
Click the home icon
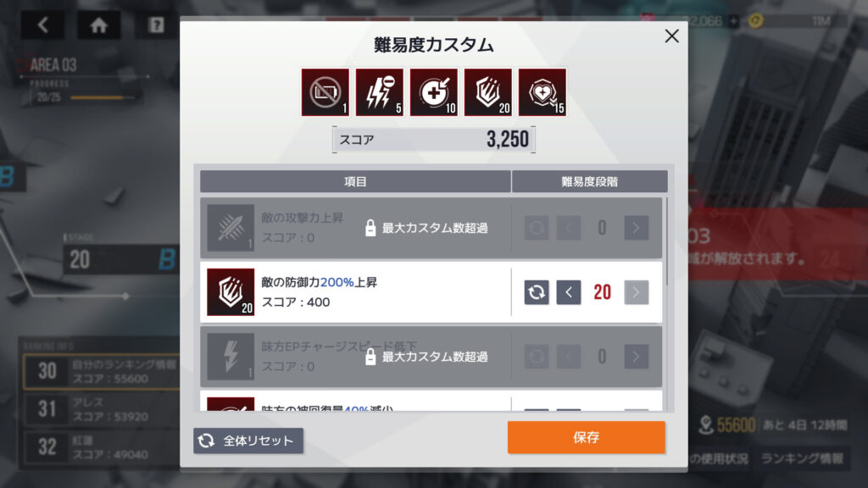pyautogui.click(x=98, y=25)
